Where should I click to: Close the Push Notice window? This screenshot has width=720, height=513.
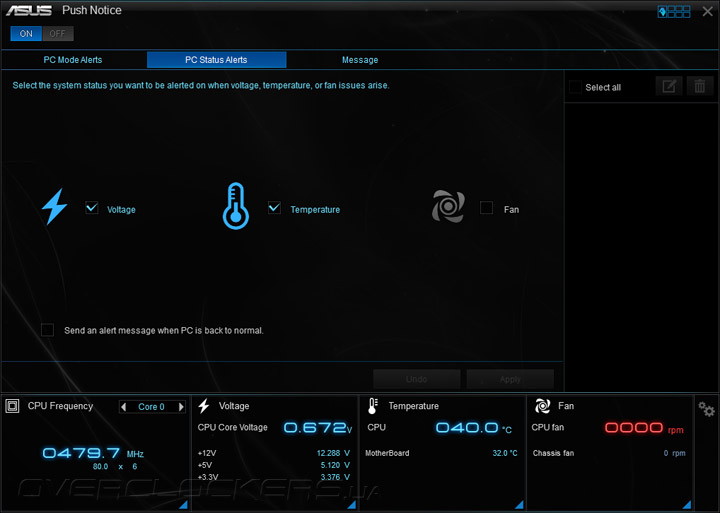click(x=708, y=11)
